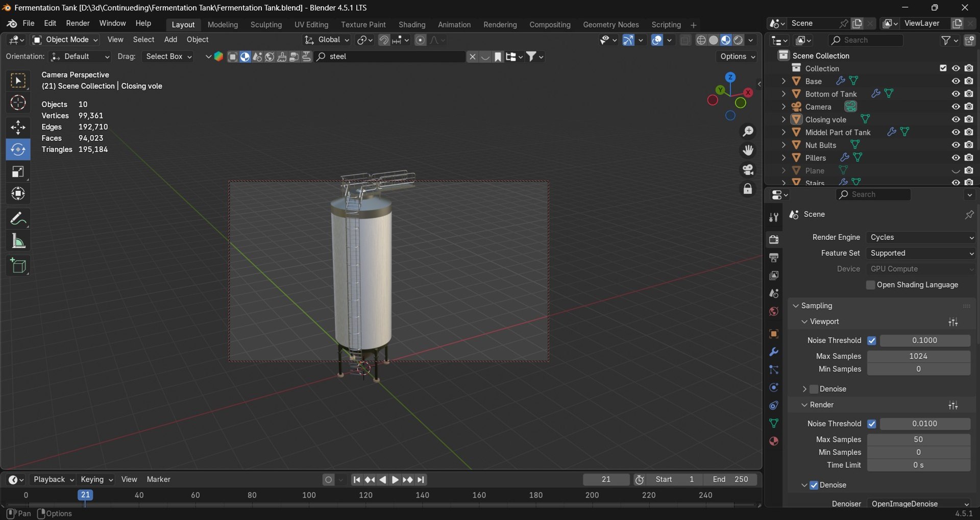Open the Denoiser OpenImageDenoise dropdown
This screenshot has width=980, height=520.
click(920, 504)
